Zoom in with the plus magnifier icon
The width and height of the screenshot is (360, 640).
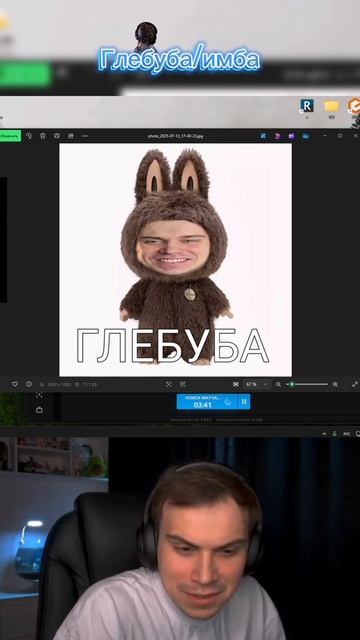[336, 384]
